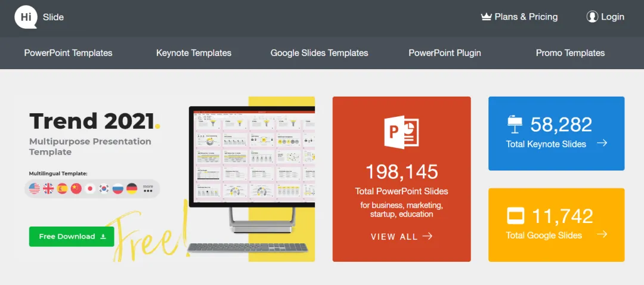The image size is (644, 285).
Task: Click the download icon in Free Download button
Action: pos(103,237)
